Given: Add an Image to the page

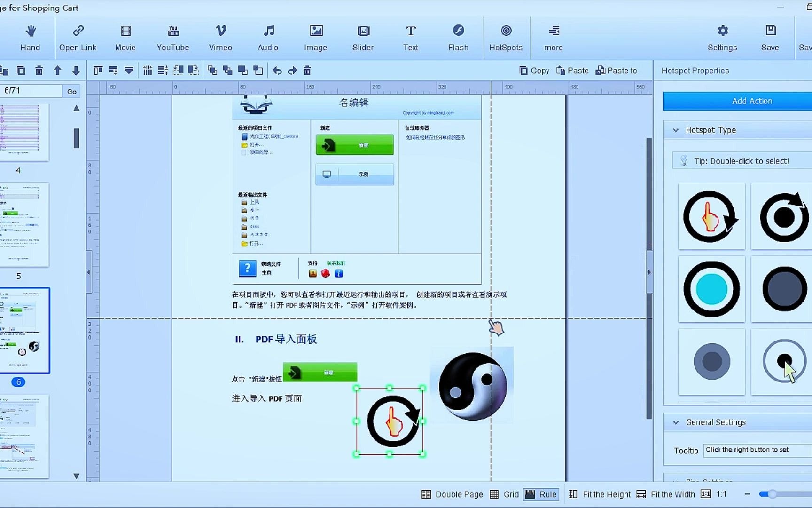Looking at the screenshot, I should click(315, 38).
